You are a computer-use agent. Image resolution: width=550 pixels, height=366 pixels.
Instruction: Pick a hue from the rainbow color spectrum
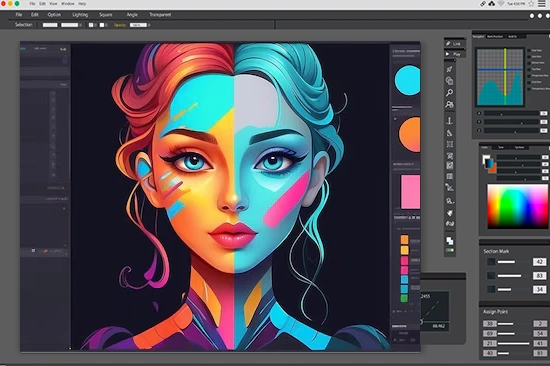(x=517, y=207)
